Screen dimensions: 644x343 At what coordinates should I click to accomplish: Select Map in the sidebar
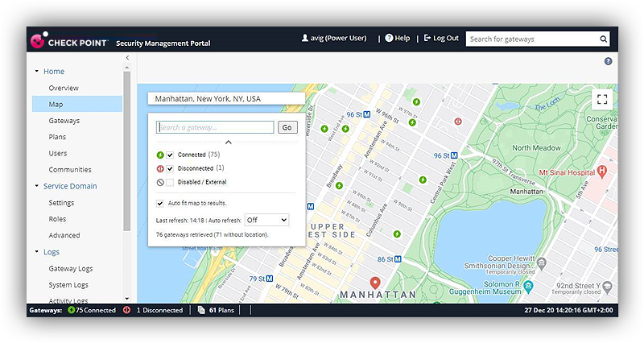(77, 104)
